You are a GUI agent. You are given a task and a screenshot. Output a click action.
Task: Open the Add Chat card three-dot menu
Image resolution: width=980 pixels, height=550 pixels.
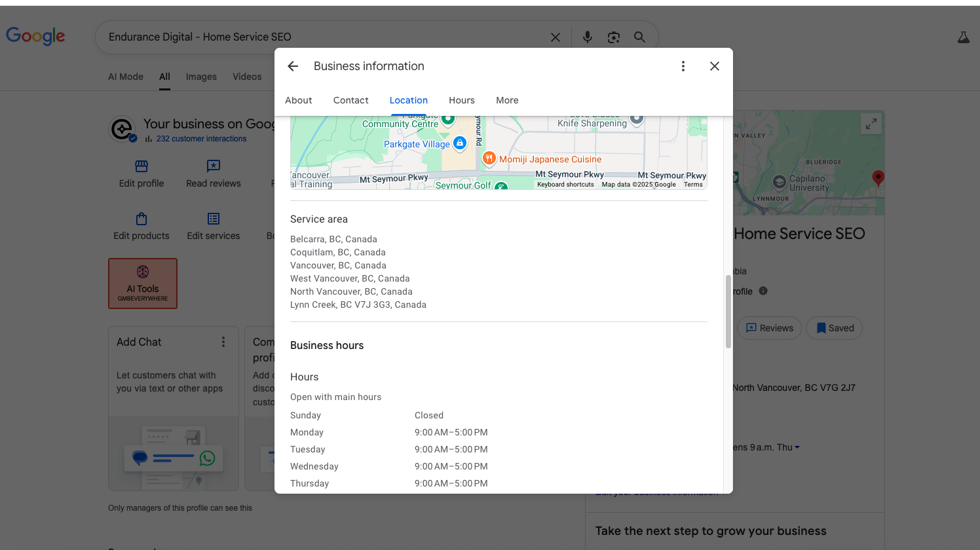[x=223, y=342]
